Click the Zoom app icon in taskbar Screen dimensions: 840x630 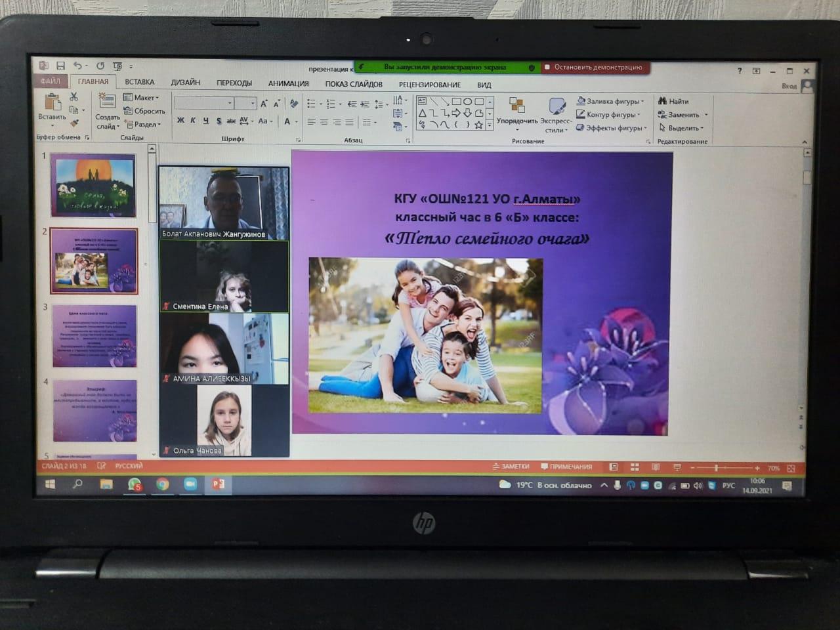click(190, 484)
